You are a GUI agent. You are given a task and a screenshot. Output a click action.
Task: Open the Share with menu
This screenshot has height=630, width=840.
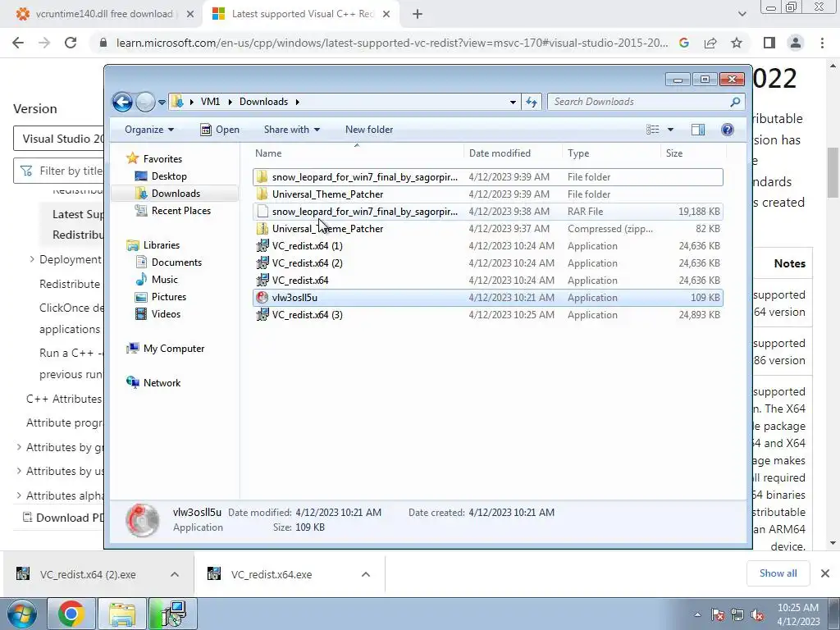291,130
